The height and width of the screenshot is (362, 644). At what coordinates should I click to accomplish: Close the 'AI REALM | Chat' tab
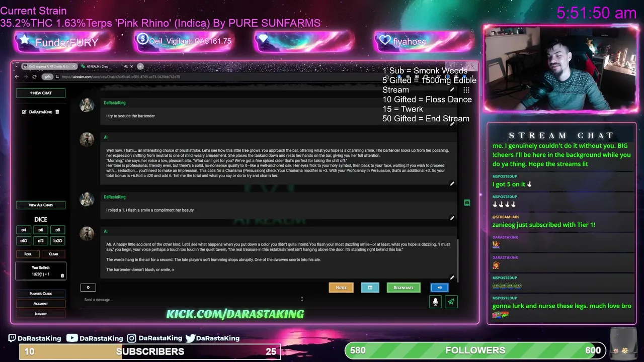[132, 66]
